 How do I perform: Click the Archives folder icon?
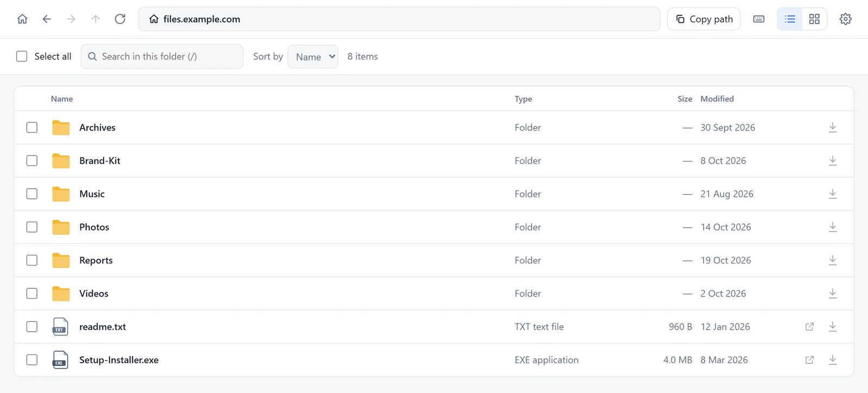click(x=61, y=127)
